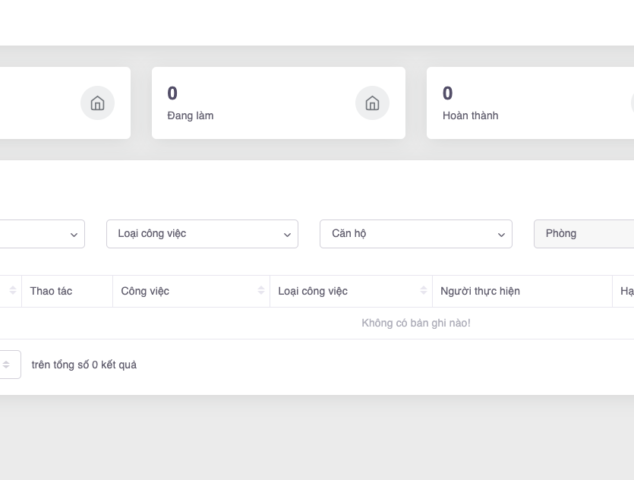Click the home icon in Đang làm card

(372, 103)
